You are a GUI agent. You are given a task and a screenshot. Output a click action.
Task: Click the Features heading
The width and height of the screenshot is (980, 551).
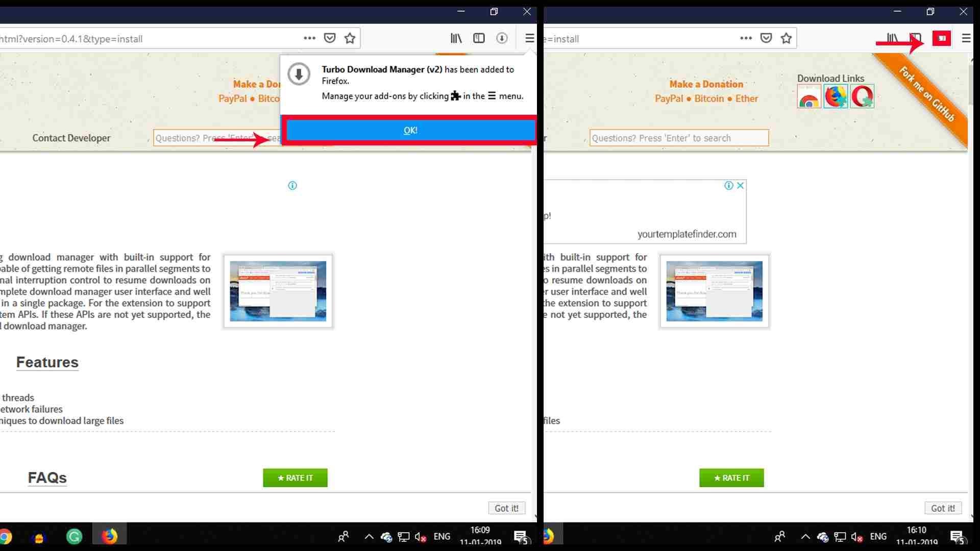click(x=47, y=362)
